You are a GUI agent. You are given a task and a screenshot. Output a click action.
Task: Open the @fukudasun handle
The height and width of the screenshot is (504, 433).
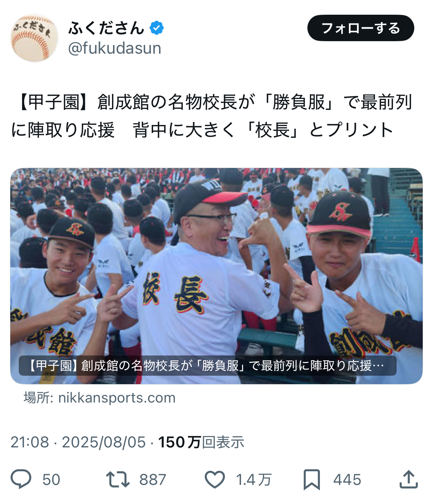click(115, 48)
